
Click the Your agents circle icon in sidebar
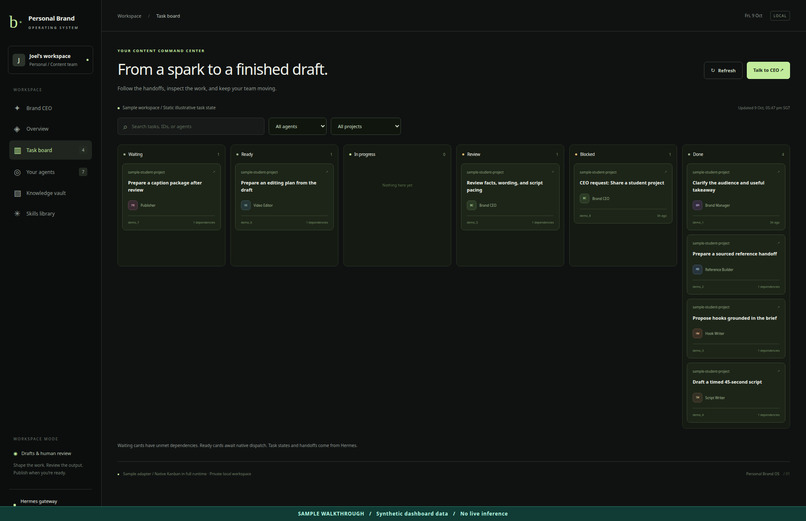(17, 172)
